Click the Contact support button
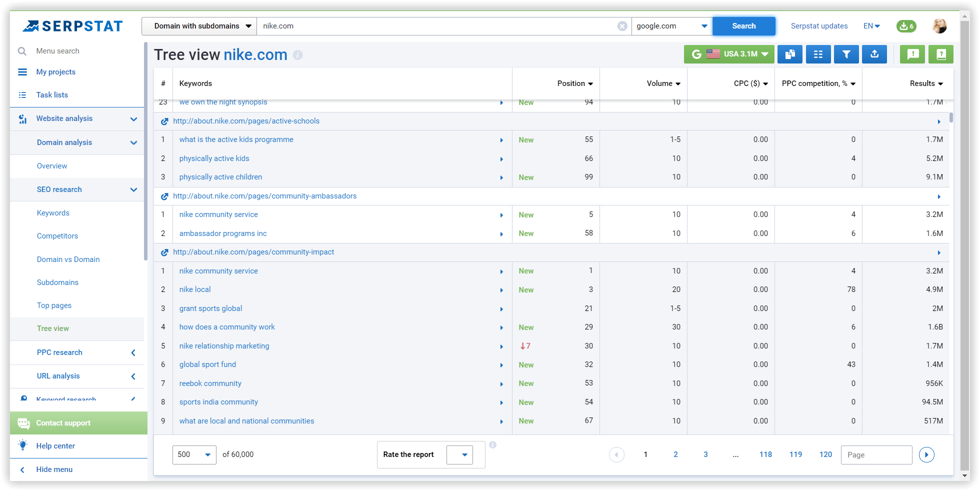This screenshot has width=980, height=491. (78, 423)
